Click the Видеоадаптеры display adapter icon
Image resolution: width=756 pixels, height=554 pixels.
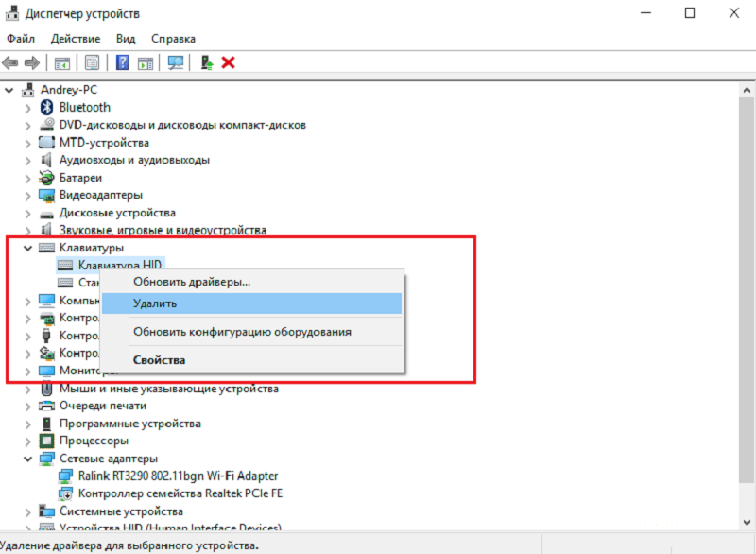[46, 196]
